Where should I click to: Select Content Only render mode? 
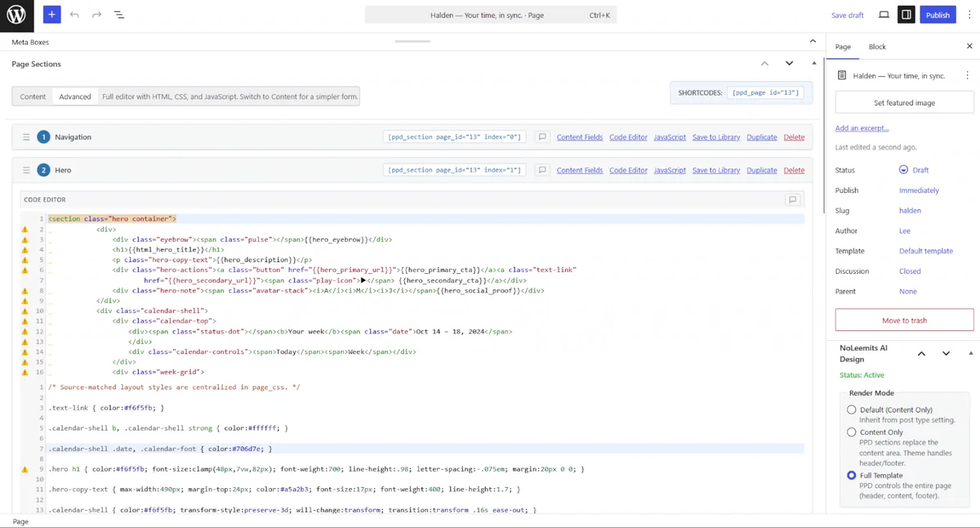(x=851, y=432)
